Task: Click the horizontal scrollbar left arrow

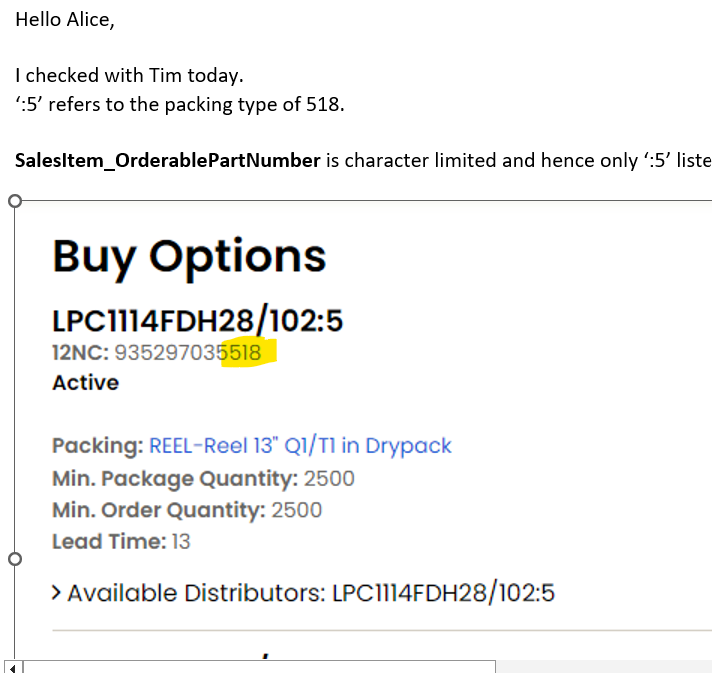Action: (11, 667)
